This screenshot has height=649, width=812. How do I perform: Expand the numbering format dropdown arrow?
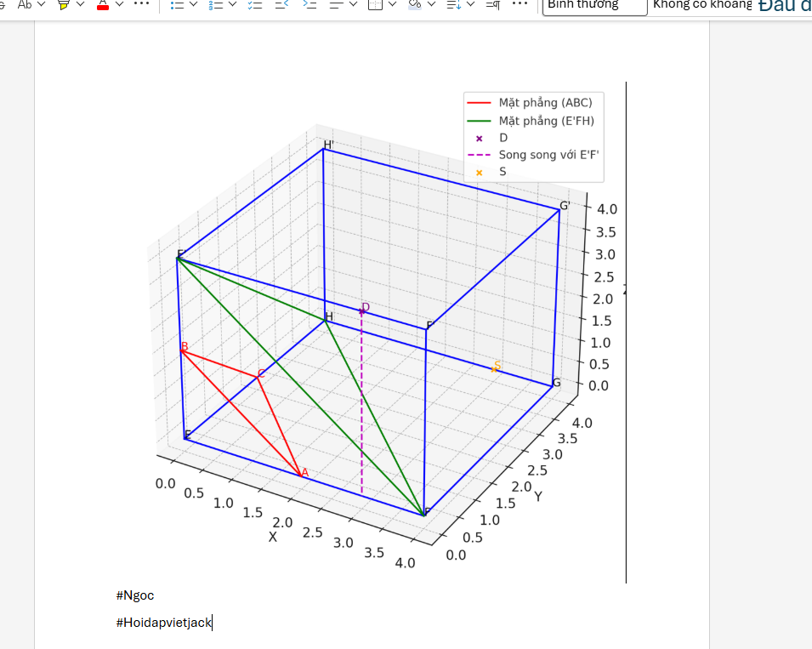tap(233, 4)
